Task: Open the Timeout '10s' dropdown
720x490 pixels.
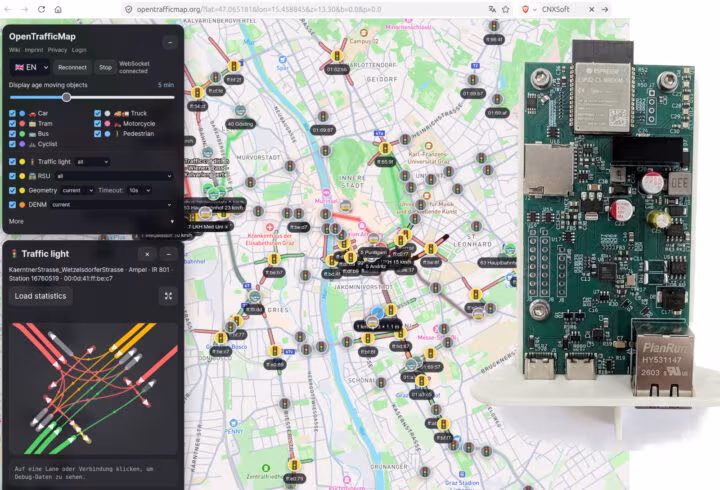Action: pos(140,190)
